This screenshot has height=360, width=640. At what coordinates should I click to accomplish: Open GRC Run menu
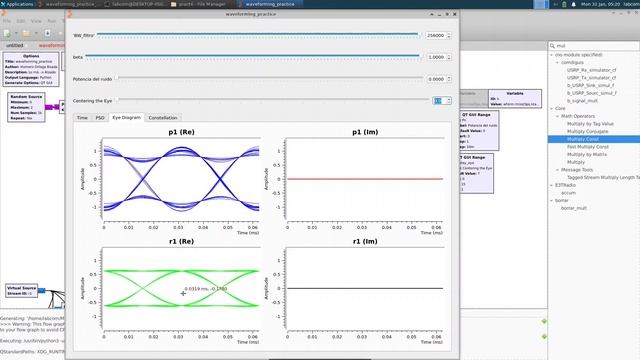point(51,21)
